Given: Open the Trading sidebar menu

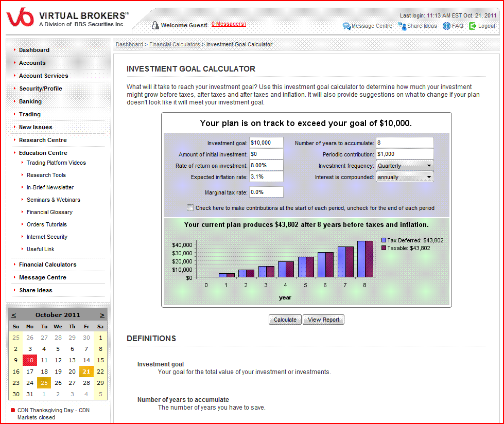Looking at the screenshot, I should pyautogui.click(x=29, y=114).
